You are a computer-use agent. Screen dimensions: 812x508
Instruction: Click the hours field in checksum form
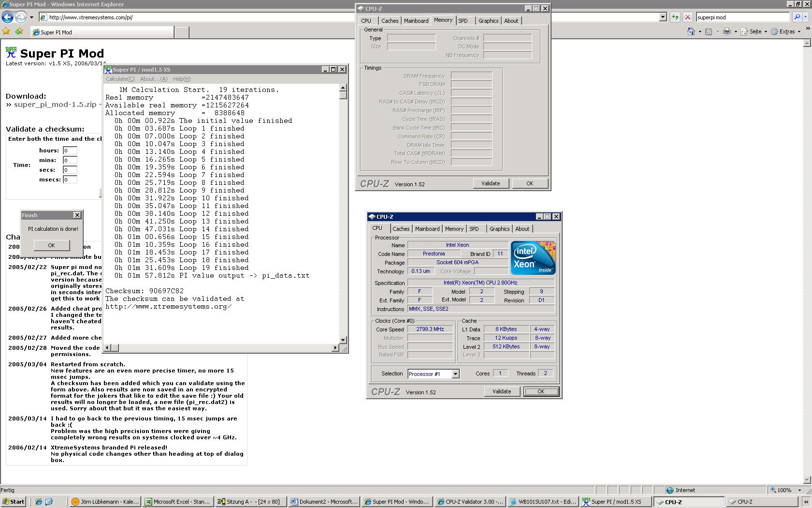pyautogui.click(x=70, y=150)
